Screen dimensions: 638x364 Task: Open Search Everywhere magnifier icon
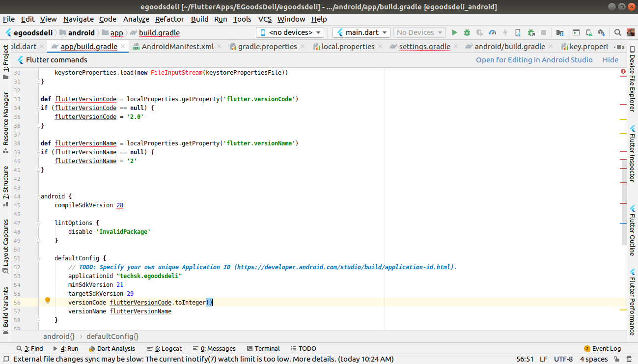618,32
